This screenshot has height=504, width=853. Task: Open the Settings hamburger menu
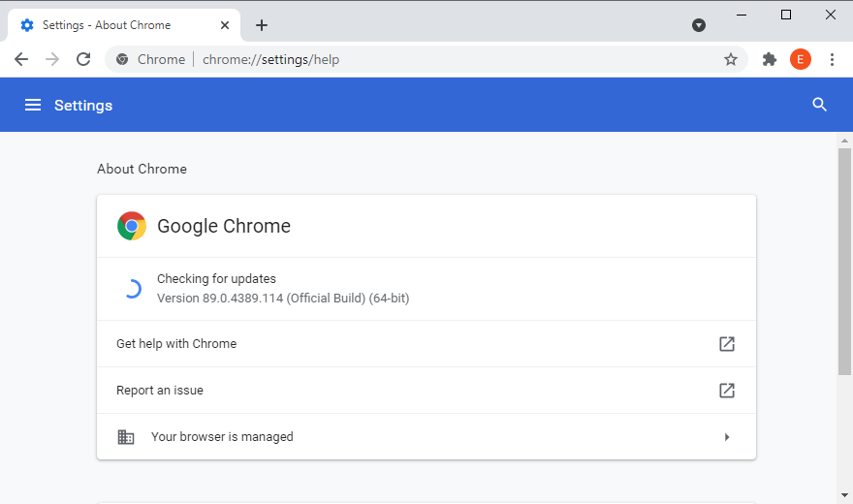(33, 105)
